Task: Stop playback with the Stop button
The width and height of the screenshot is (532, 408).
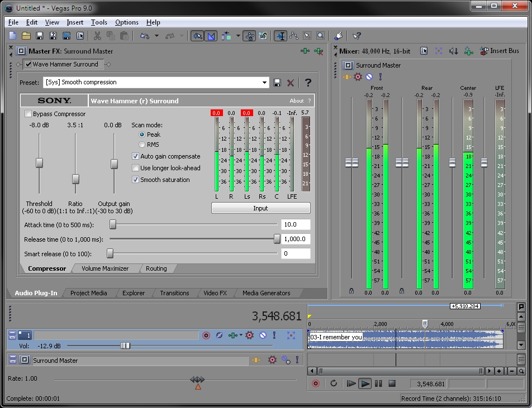Action: (392, 383)
